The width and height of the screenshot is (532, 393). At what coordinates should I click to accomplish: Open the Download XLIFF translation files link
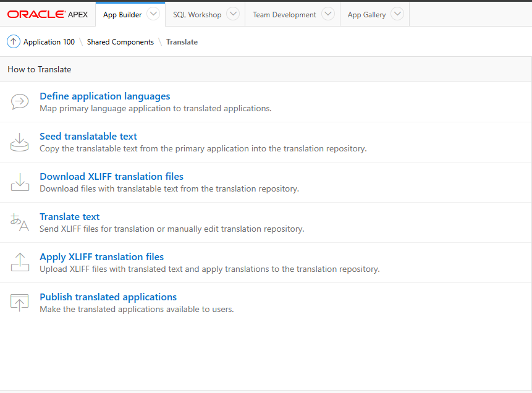[111, 177]
